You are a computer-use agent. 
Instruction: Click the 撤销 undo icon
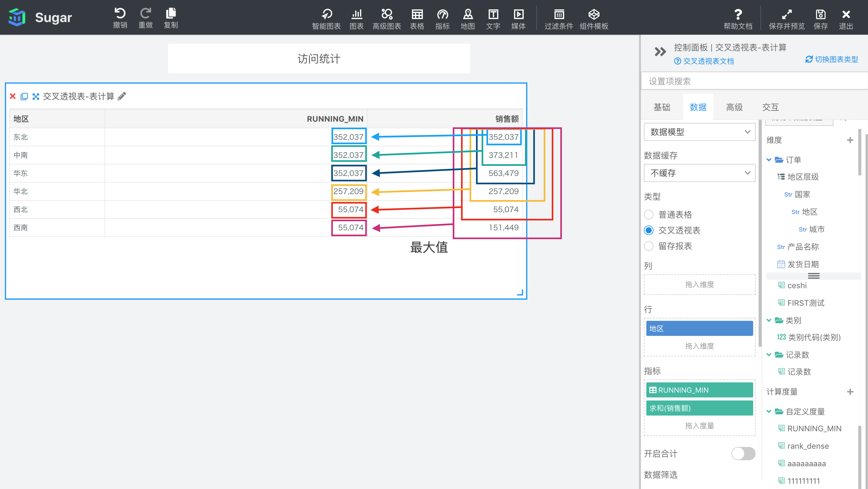click(120, 14)
